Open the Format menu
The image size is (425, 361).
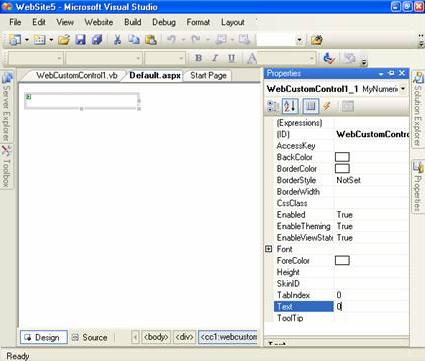pyautogui.click(x=198, y=22)
